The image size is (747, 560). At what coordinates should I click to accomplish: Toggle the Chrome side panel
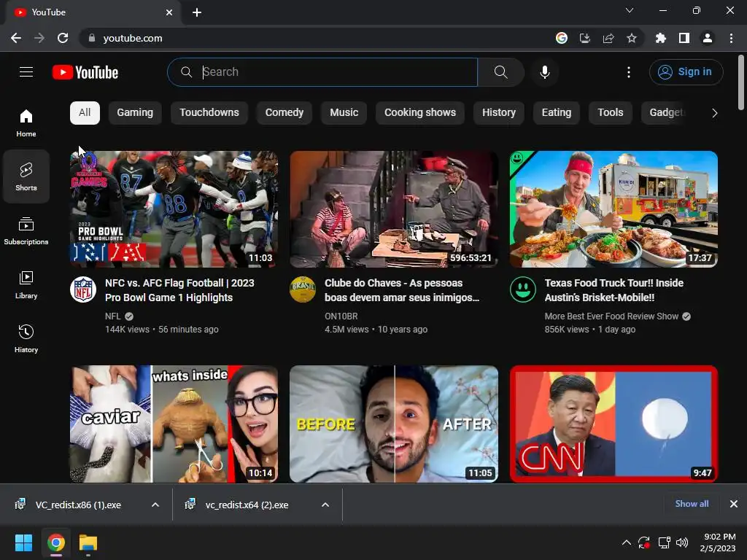pyautogui.click(x=684, y=38)
